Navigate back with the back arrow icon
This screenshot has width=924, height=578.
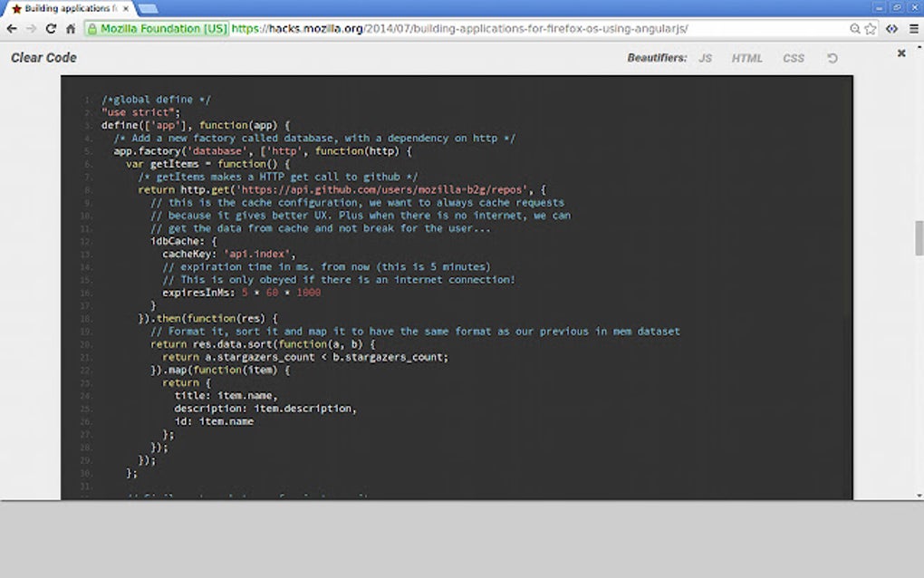[x=11, y=28]
